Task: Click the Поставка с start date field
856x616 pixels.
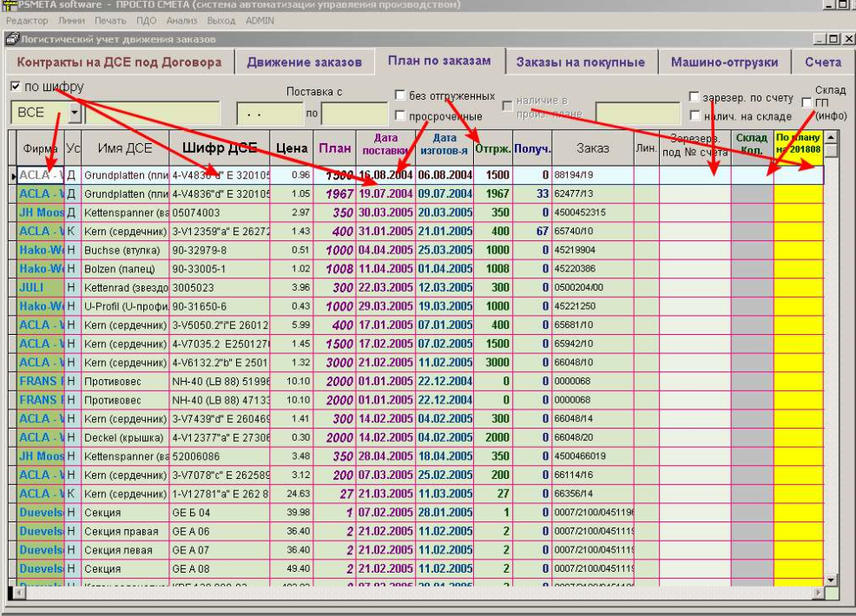Action: (x=269, y=113)
